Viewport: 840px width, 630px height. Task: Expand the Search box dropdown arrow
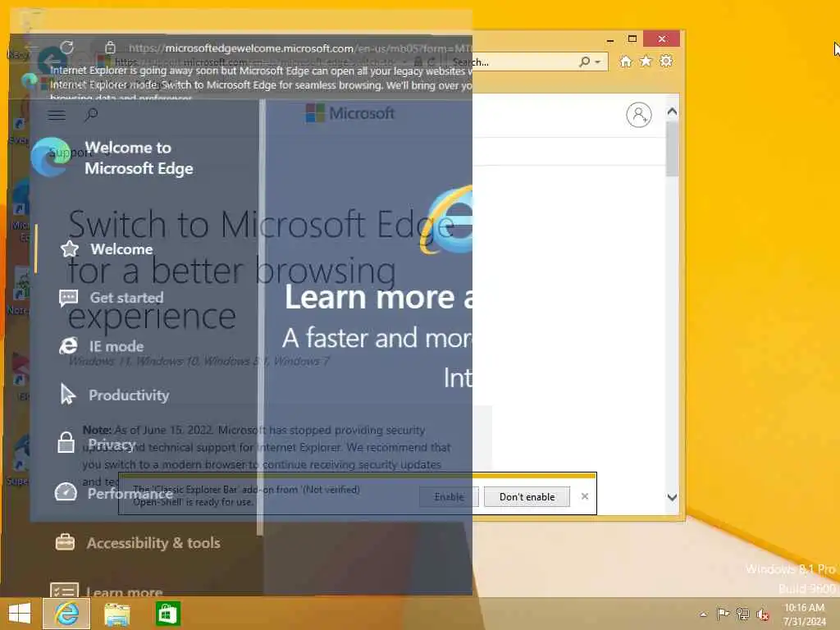tap(598, 62)
